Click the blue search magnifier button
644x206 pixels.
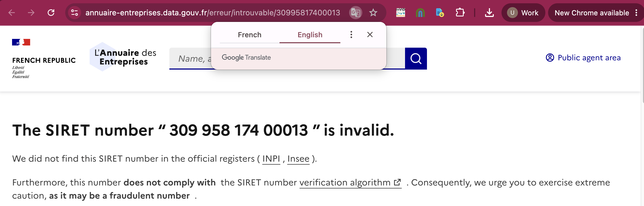416,58
